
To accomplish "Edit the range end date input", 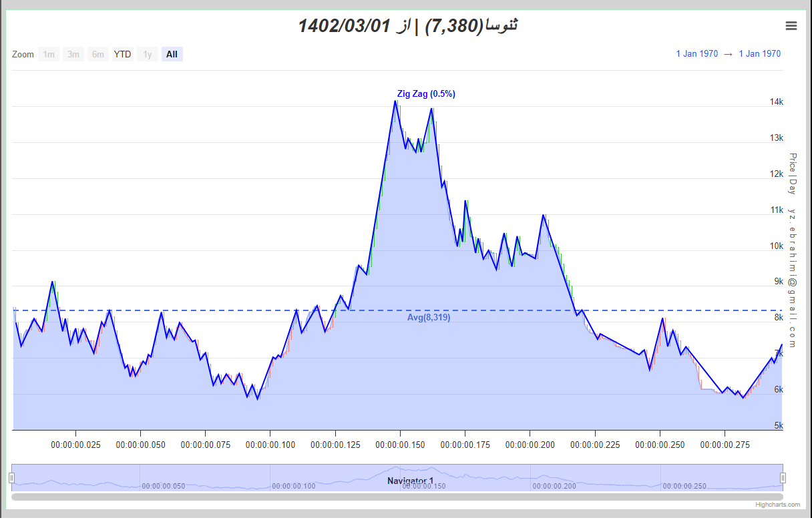I will (760, 54).
